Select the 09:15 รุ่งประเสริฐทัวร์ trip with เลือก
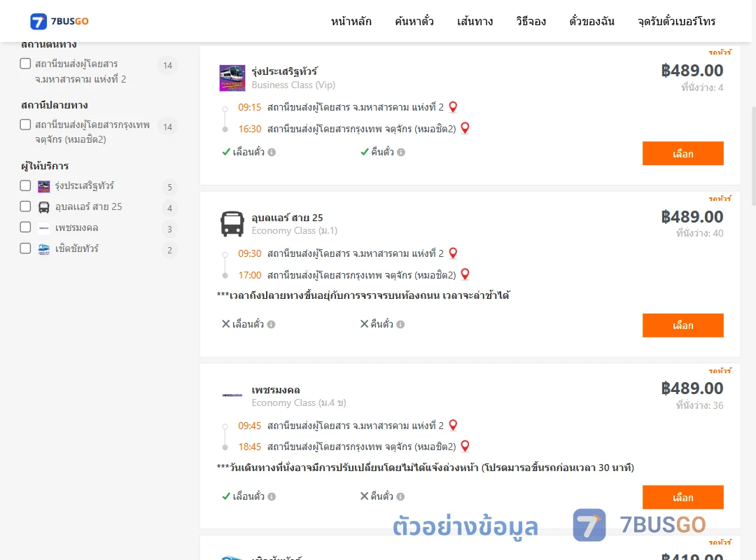Image resolution: width=756 pixels, height=560 pixels. pos(682,153)
